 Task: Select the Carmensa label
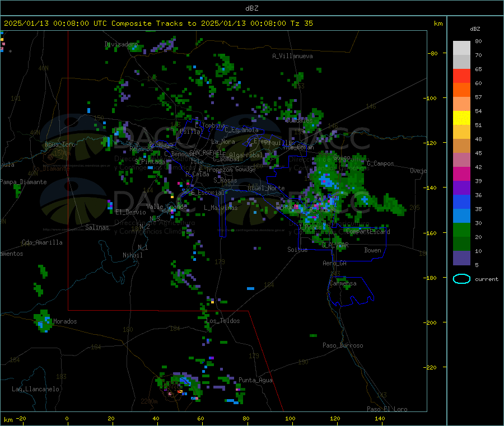(x=343, y=283)
